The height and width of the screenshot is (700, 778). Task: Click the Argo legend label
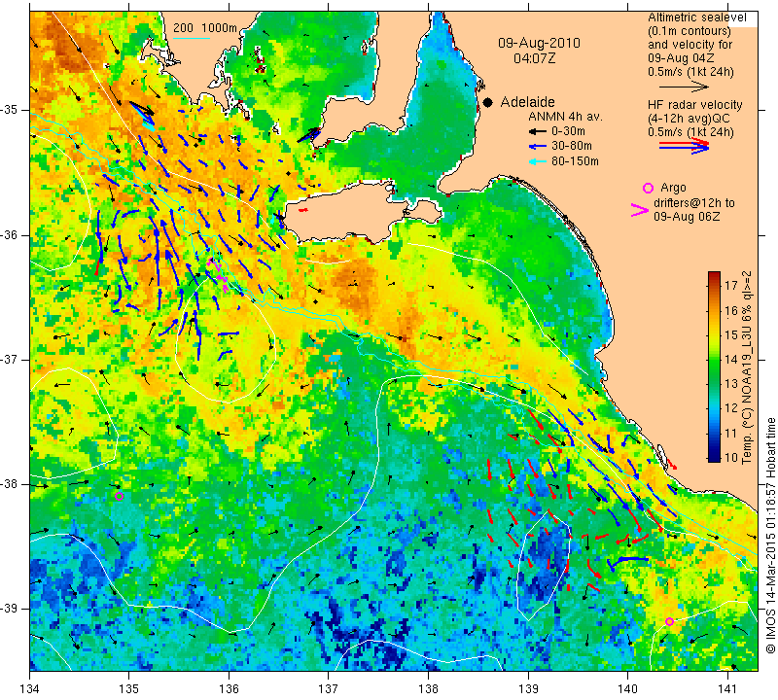pos(673,188)
